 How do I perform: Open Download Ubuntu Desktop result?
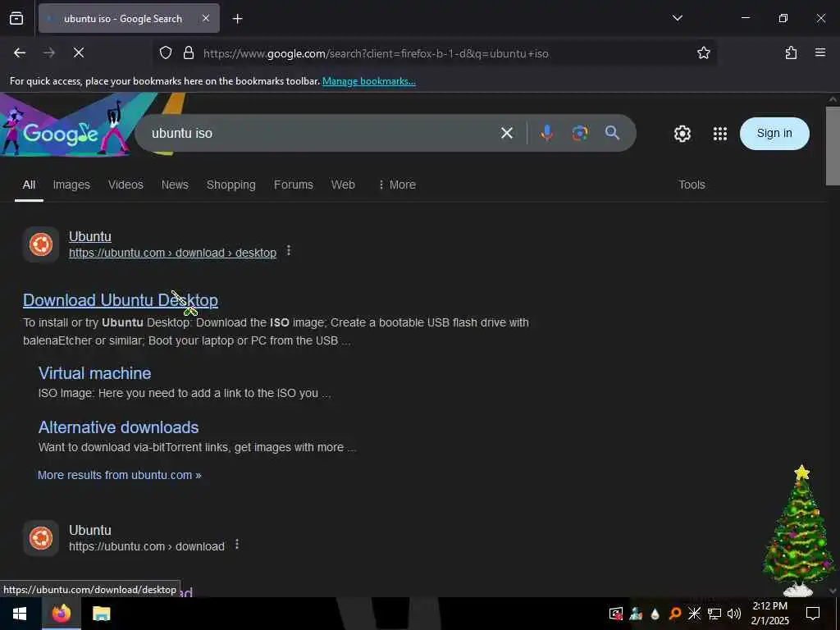pyautogui.click(x=121, y=300)
